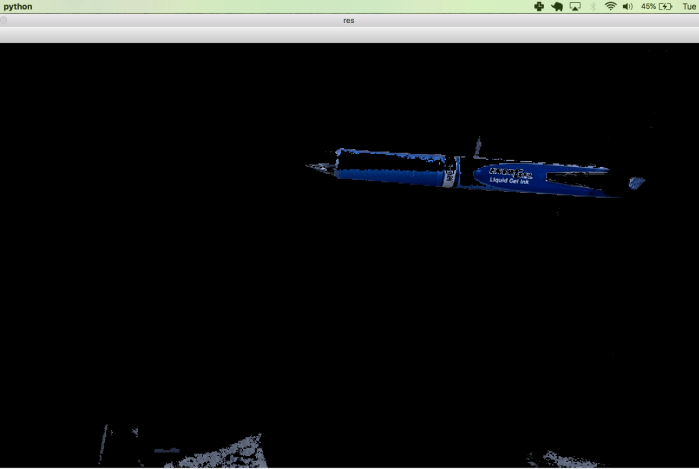Image resolution: width=699 pixels, height=469 pixels.
Task: Click the 45% battery percentage text
Action: (x=648, y=6)
